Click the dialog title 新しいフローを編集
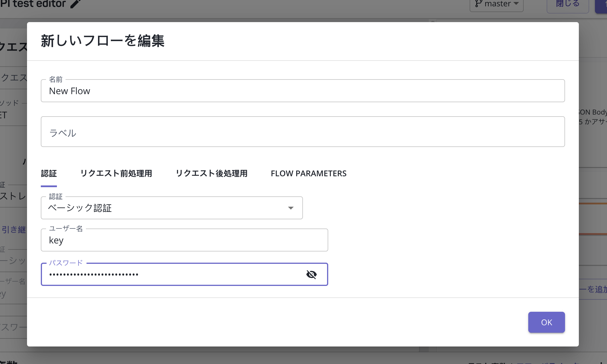607x364 pixels. click(x=103, y=41)
